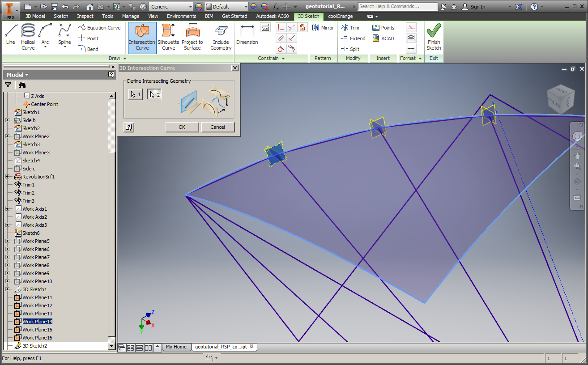Select the Mirror tool
Image resolution: width=588 pixels, height=365 pixels.
point(323,27)
